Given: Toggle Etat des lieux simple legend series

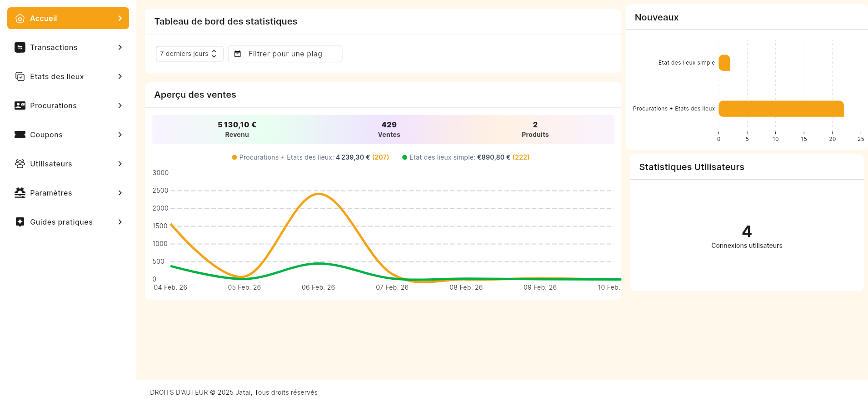Looking at the screenshot, I should pos(465,157).
